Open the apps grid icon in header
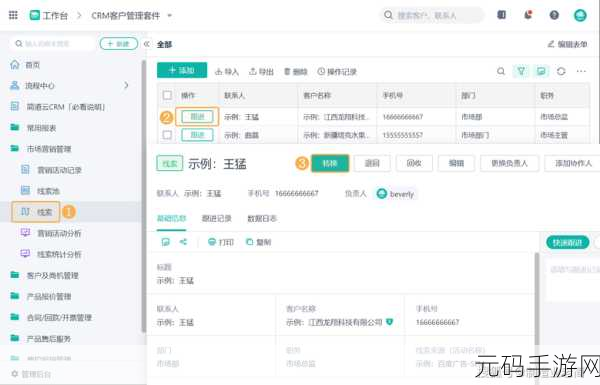 pos(13,15)
